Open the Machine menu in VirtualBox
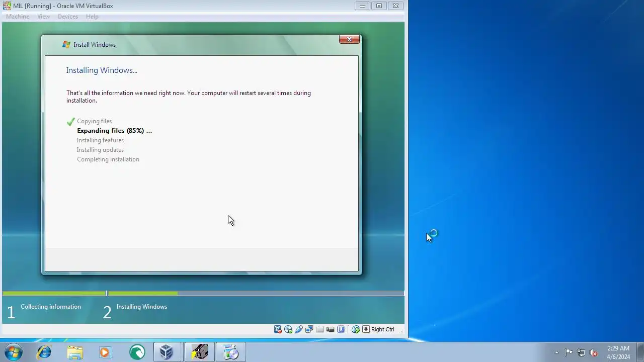 point(18,17)
